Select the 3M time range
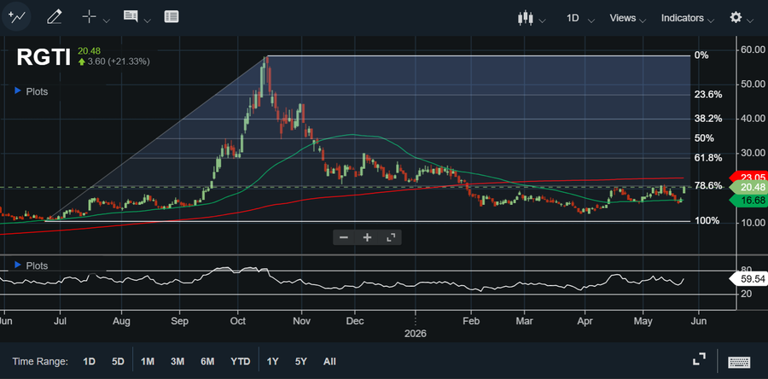Screen dimensions: 768x379 177,362
